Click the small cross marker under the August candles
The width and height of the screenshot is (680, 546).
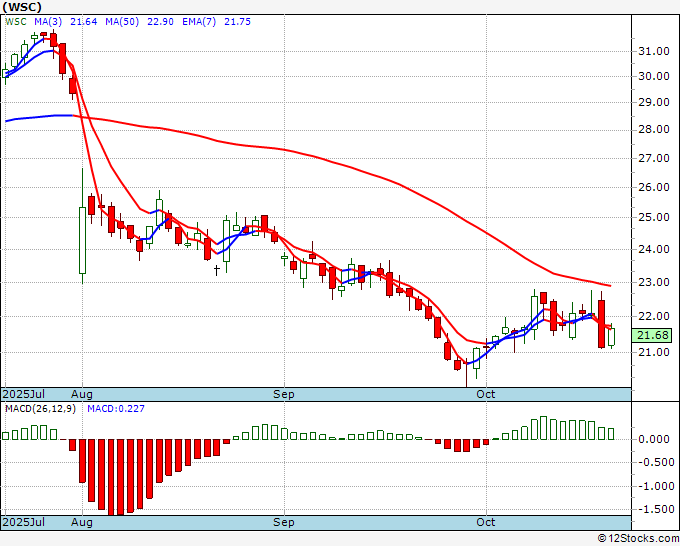(x=217, y=271)
